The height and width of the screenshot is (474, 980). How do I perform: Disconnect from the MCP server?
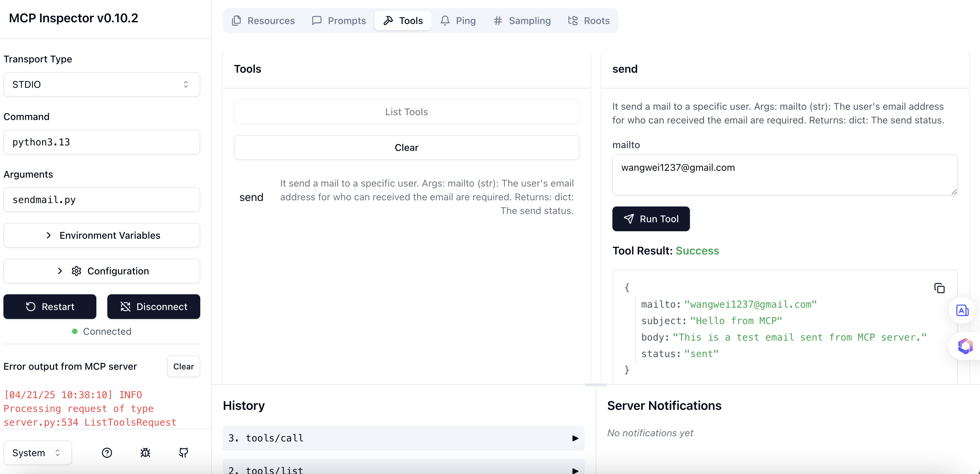tap(153, 307)
